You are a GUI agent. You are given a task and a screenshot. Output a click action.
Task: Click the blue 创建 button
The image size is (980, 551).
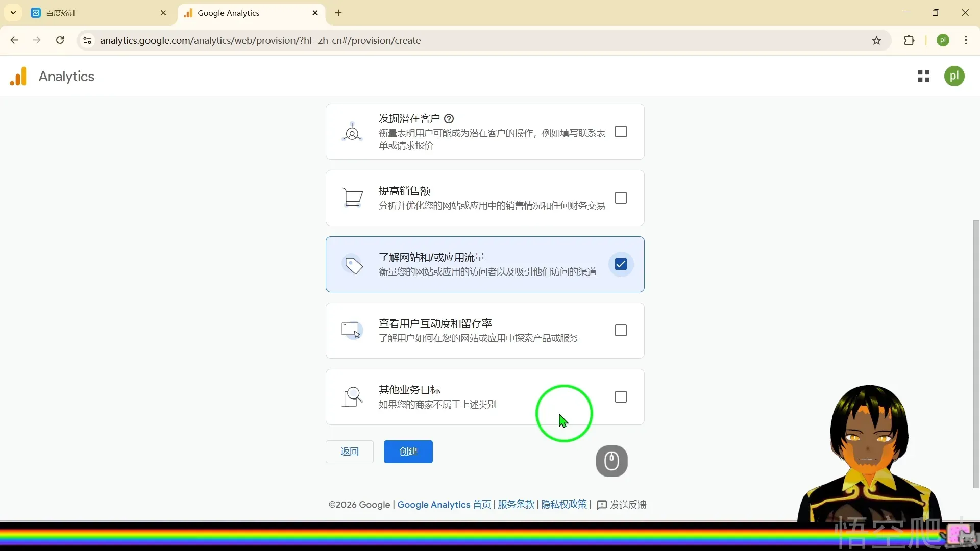[408, 452]
